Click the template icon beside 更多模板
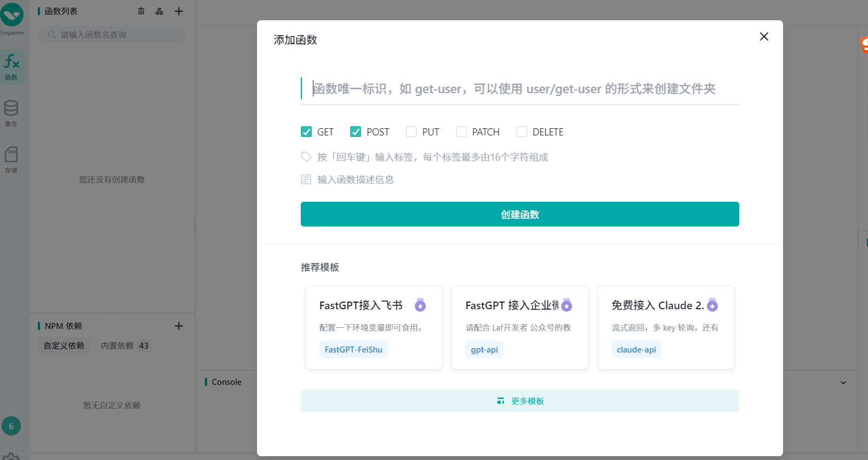Image resolution: width=868 pixels, height=460 pixels. coord(500,401)
